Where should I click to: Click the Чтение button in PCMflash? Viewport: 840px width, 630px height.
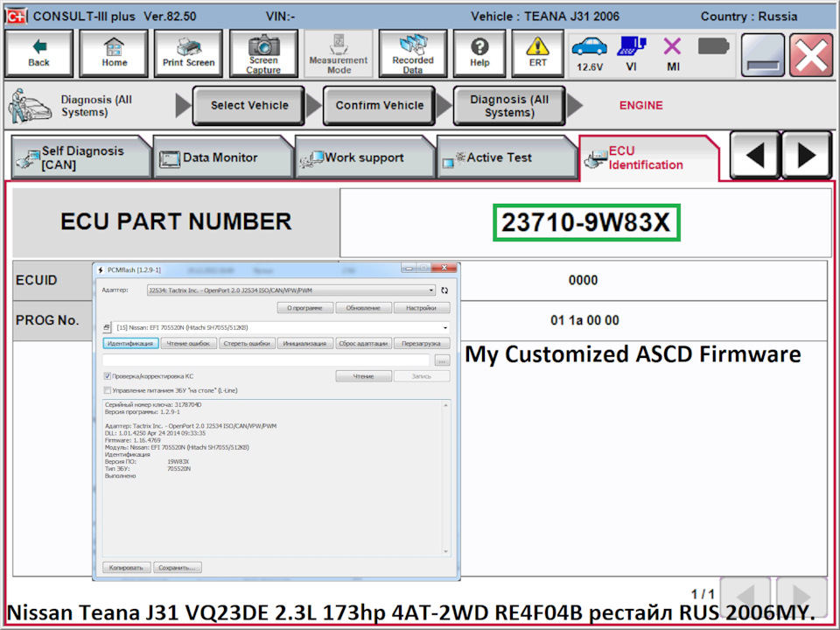363,376
